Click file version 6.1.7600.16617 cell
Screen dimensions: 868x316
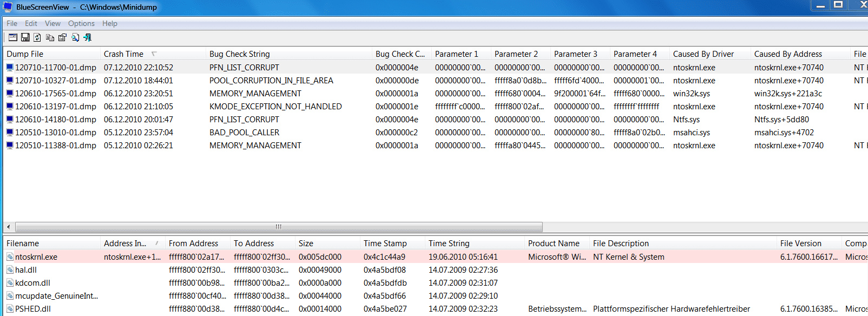pos(809,257)
